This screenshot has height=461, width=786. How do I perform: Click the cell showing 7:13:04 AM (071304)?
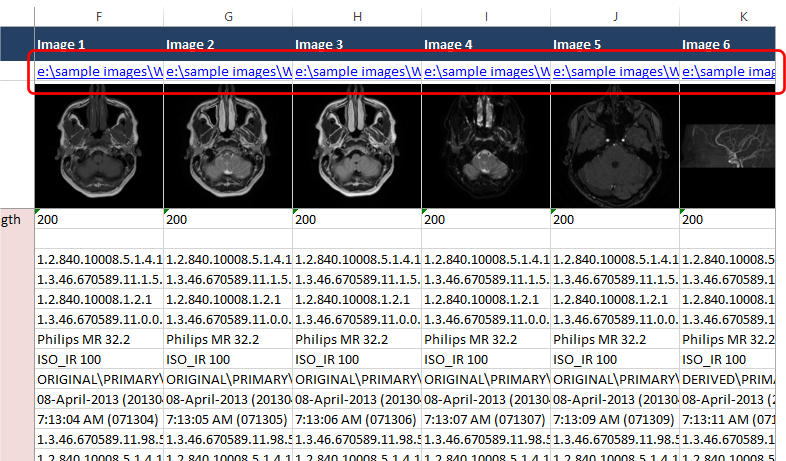(x=98, y=420)
